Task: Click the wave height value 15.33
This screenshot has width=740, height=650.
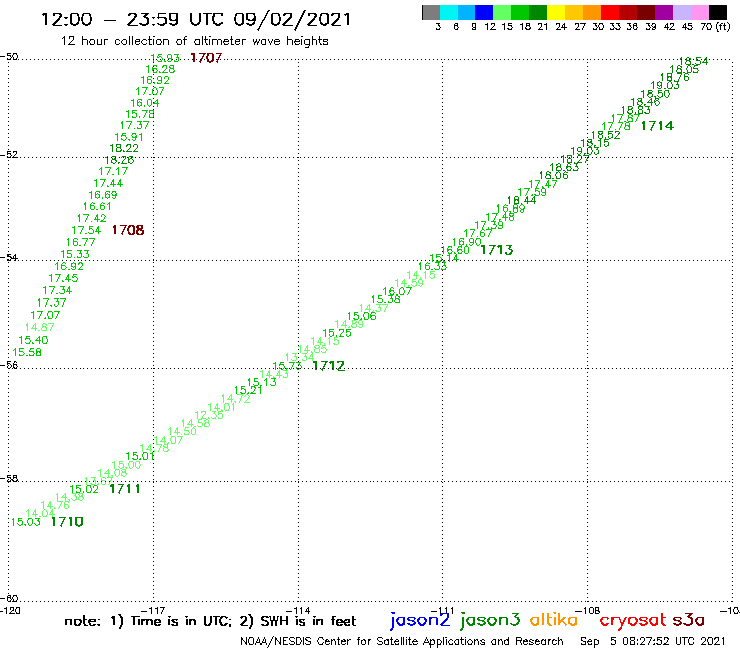Action: [x=75, y=254]
